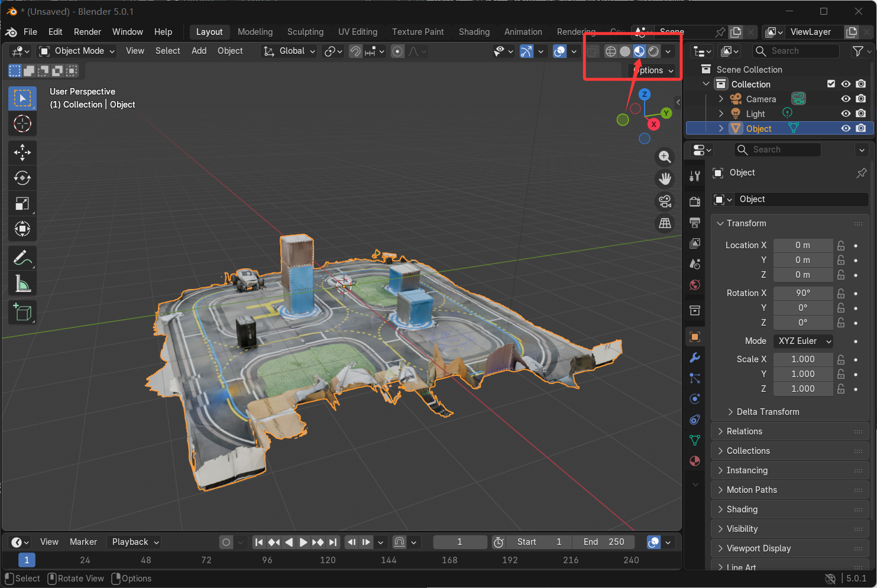Select the Move tool in toolbar
The width and height of the screenshot is (877, 588).
[x=22, y=152]
